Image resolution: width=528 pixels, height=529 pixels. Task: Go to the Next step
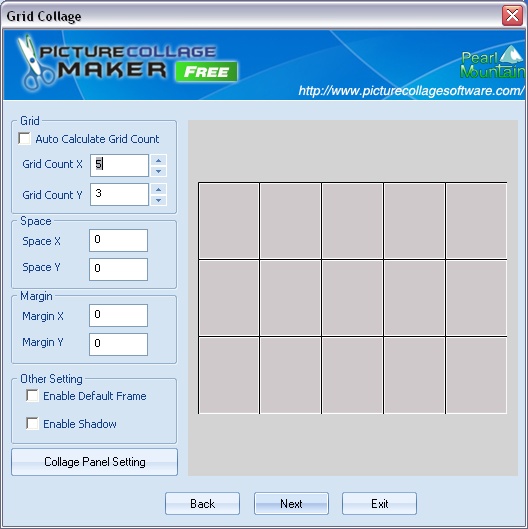pyautogui.click(x=291, y=503)
